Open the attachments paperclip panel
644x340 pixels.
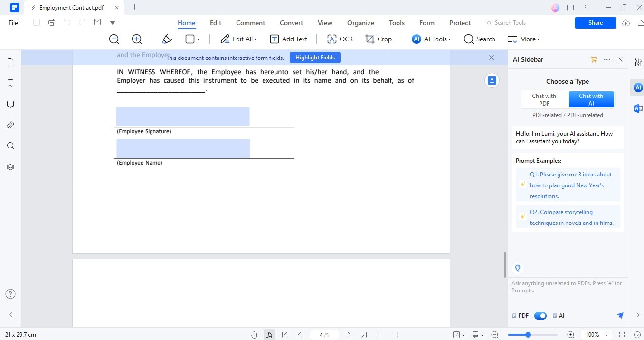point(10,125)
